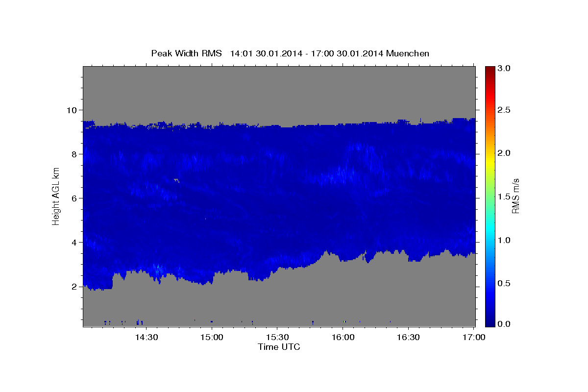Click the colorbar value 2.0

point(504,153)
